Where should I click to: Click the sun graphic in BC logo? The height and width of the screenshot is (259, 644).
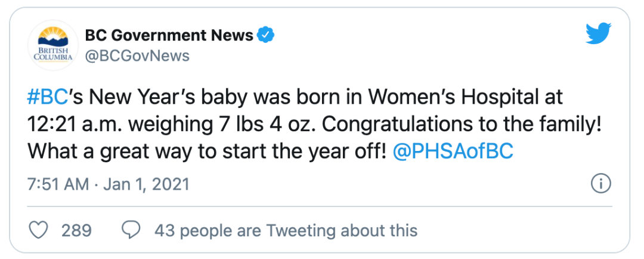tap(52, 32)
